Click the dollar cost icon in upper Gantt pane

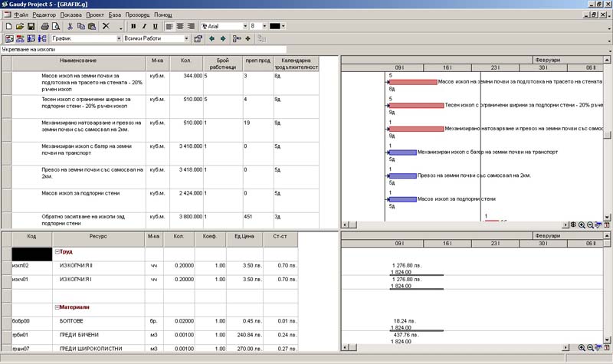[573, 225]
